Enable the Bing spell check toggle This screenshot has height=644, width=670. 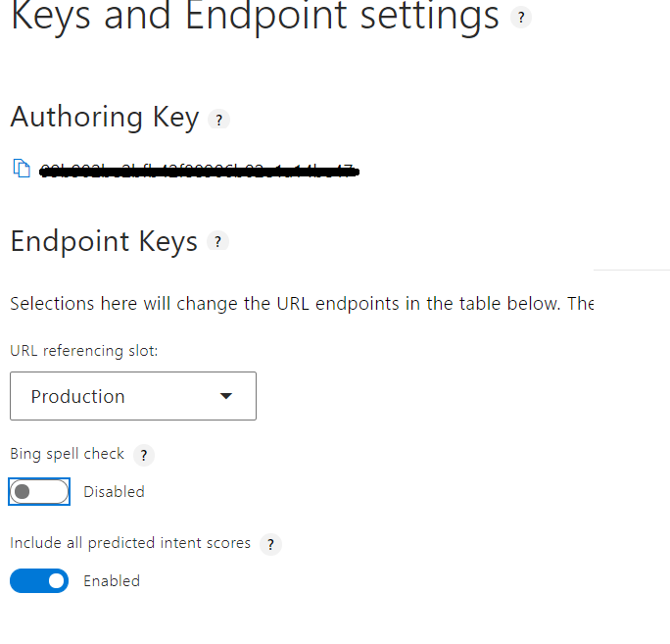39,491
